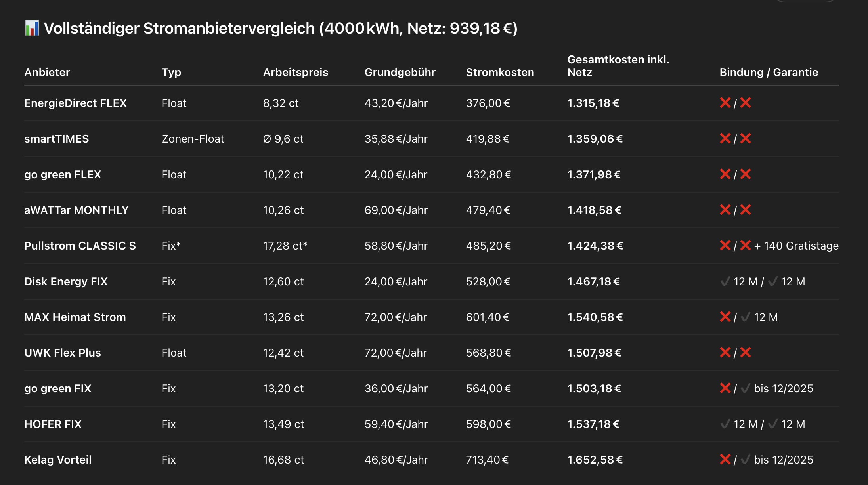Click second red X in Pullstrom CLASSIC S row
The image size is (868, 485).
pos(746,246)
